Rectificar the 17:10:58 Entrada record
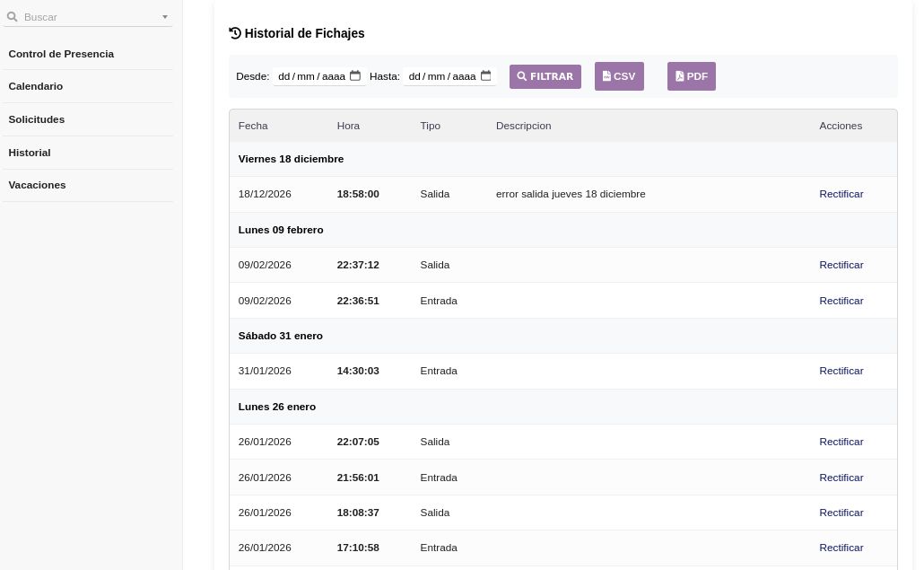The image size is (924, 570). pyautogui.click(x=841, y=548)
